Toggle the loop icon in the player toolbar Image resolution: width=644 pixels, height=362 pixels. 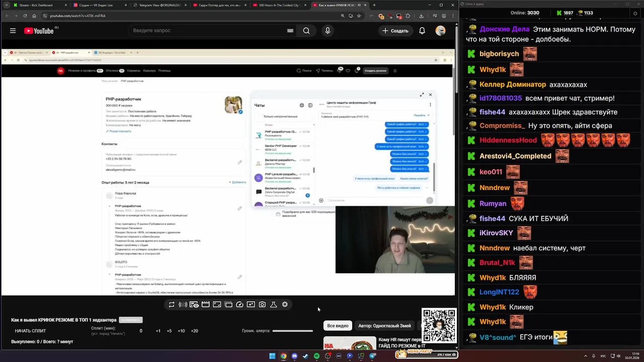(172, 304)
